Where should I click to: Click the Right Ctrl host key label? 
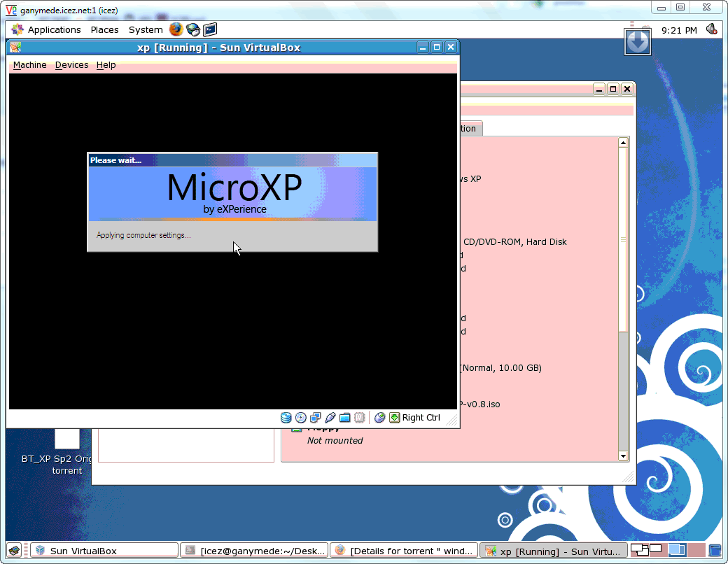(x=421, y=418)
